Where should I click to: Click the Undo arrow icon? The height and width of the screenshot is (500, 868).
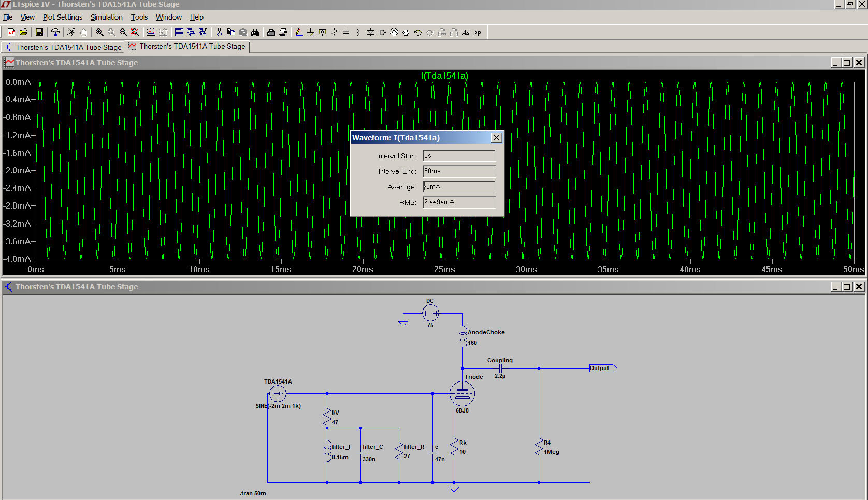pyautogui.click(x=418, y=32)
